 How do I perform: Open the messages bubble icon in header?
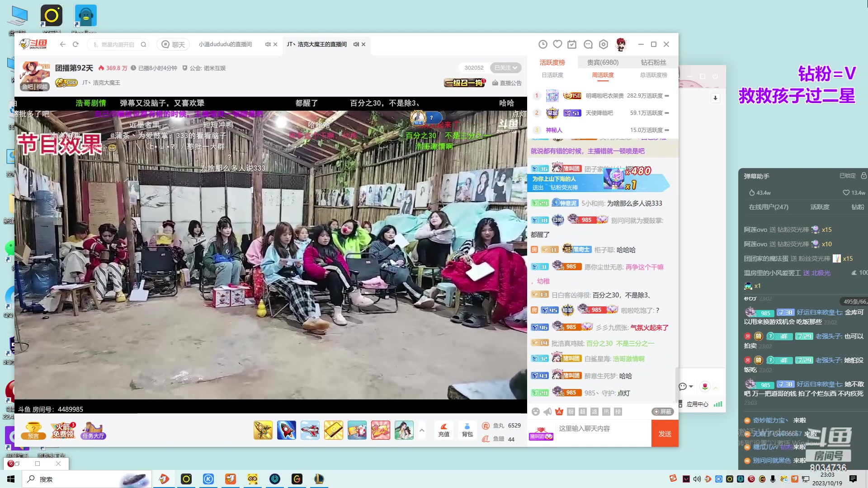[588, 44]
